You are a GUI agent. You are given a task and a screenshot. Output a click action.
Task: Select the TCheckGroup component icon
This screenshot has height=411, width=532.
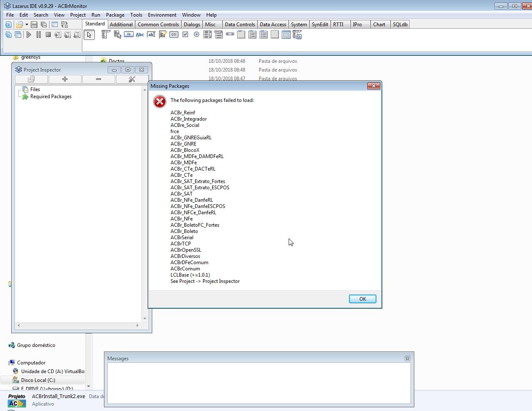click(264, 35)
